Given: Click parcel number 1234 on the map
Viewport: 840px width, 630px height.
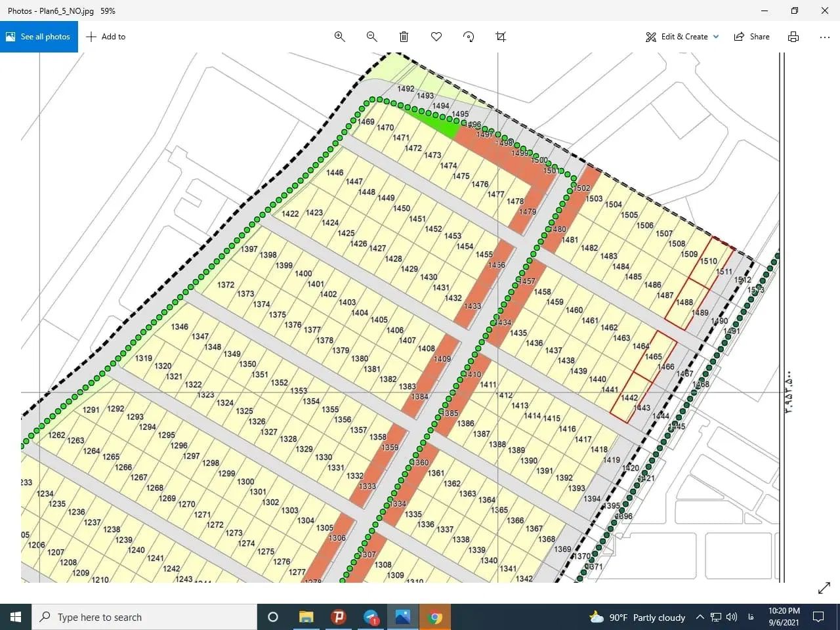Looking at the screenshot, I should pyautogui.click(x=45, y=494).
